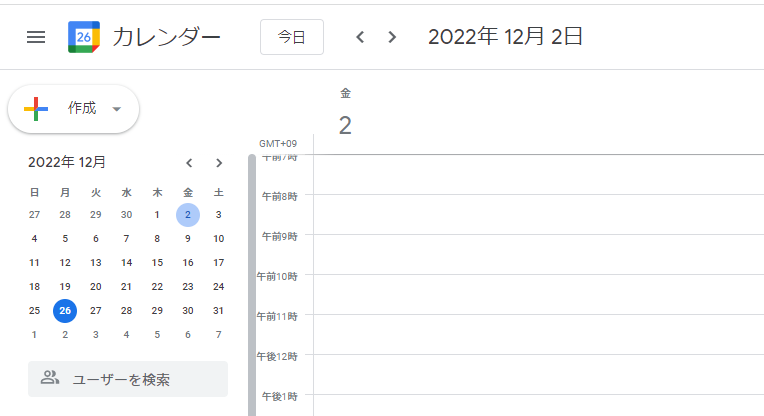Click the people icon in search box
The width and height of the screenshot is (764, 416).
(x=50, y=379)
